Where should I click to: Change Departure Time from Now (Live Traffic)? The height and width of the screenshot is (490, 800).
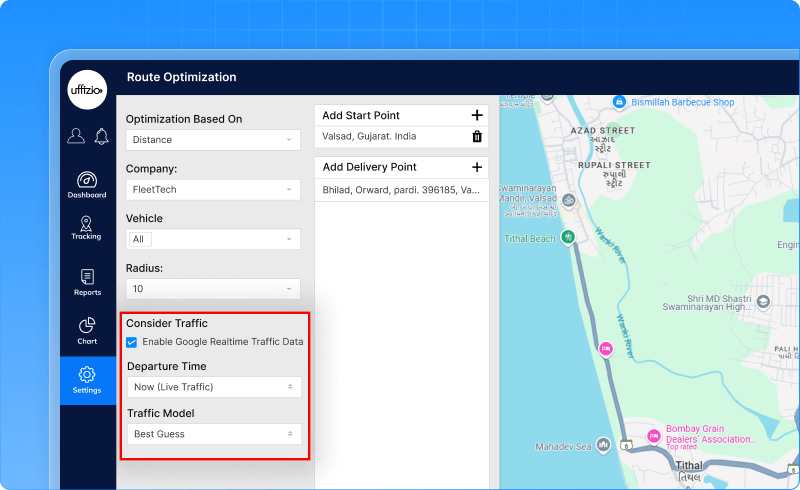(214, 387)
